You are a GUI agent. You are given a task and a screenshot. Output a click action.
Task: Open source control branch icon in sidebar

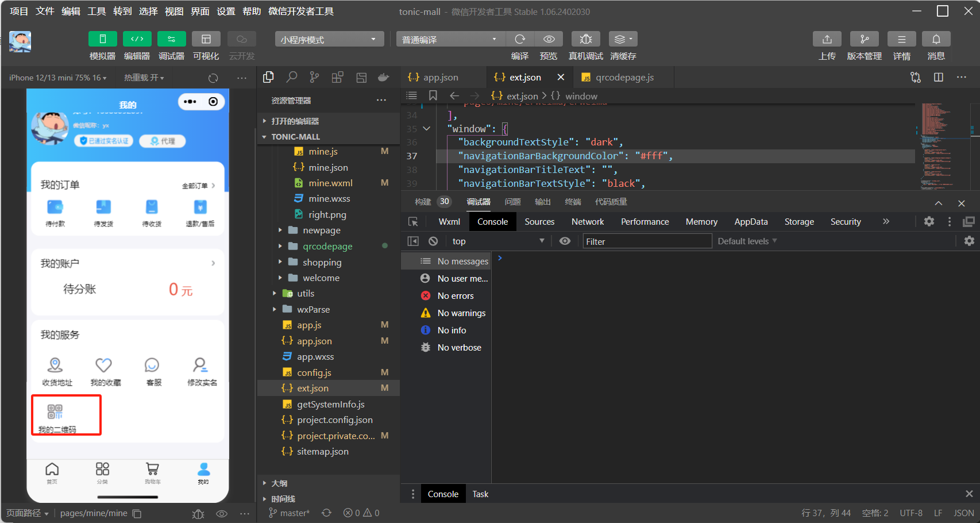(314, 77)
